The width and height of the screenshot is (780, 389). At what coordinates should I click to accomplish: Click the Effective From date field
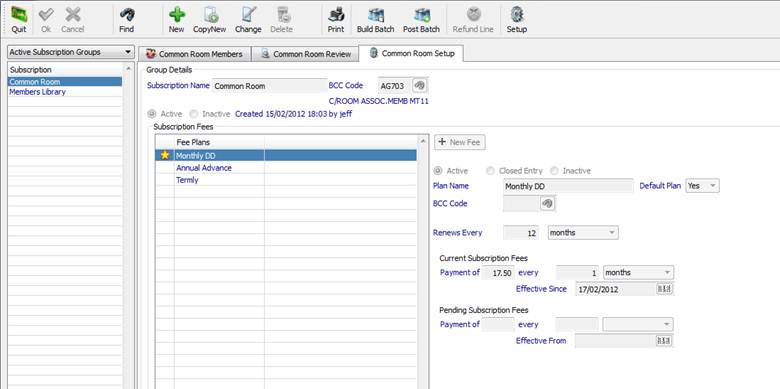[615, 341]
